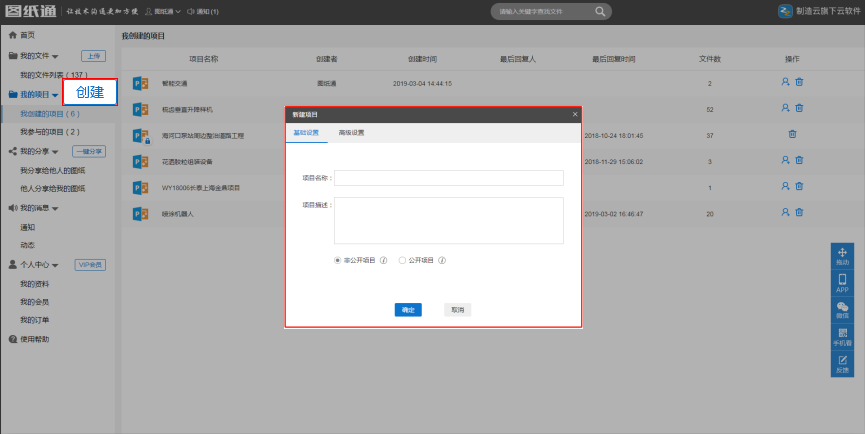Click the 反馈 feedback icon on right panel
865x434 pixels.
842,362
